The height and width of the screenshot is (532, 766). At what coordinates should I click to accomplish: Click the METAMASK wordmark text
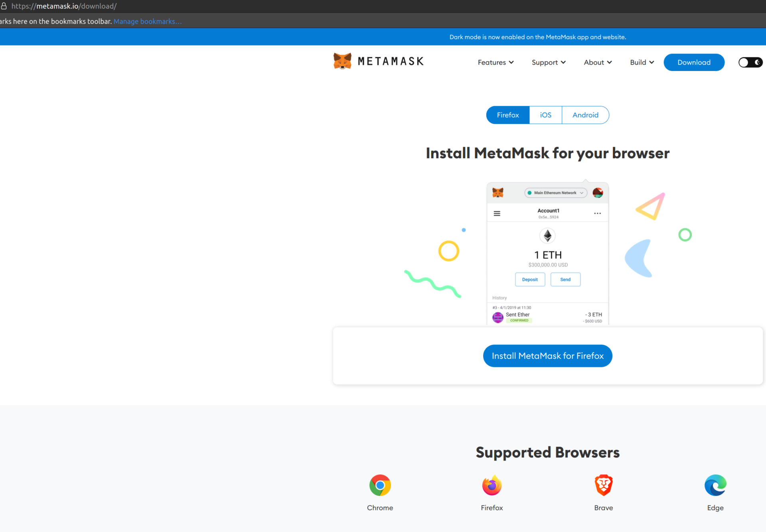point(391,61)
